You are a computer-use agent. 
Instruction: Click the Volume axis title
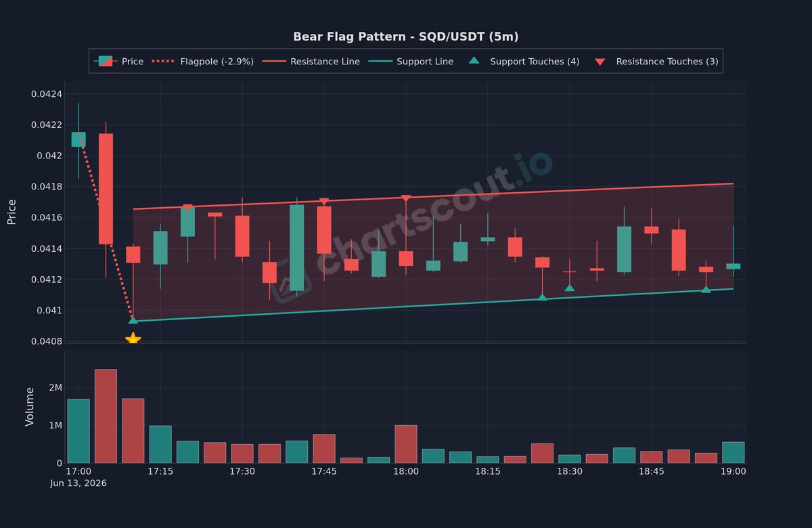pyautogui.click(x=30, y=407)
